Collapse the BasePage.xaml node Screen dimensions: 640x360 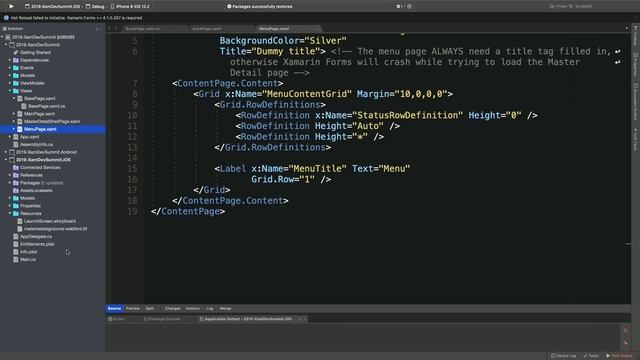click(14, 98)
